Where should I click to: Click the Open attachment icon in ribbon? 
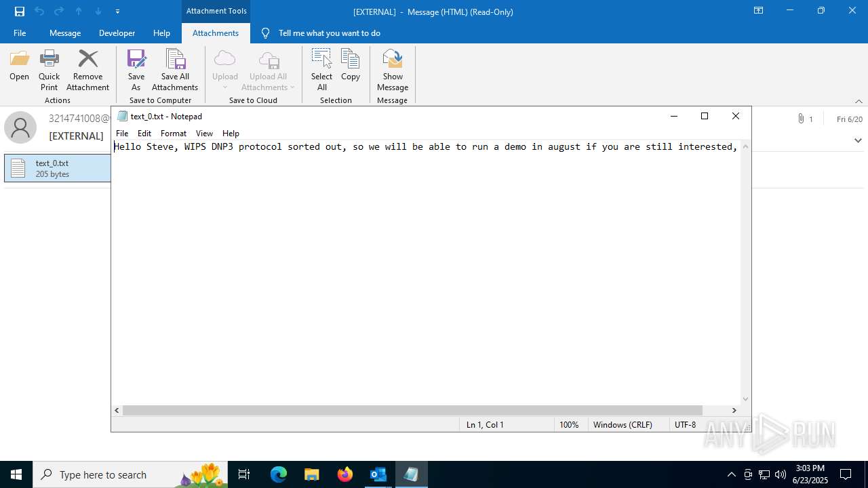point(19,59)
